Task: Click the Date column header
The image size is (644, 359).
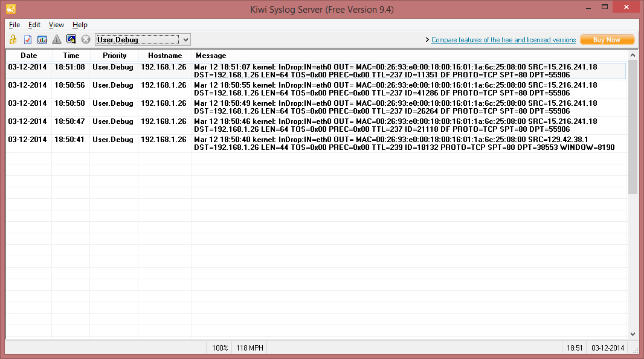Action: 29,56
